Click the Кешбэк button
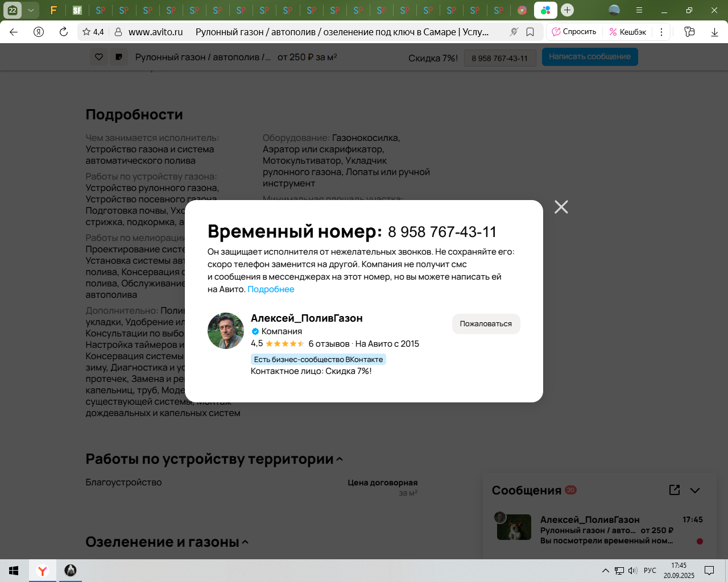This screenshot has width=728, height=582. pos(628,32)
